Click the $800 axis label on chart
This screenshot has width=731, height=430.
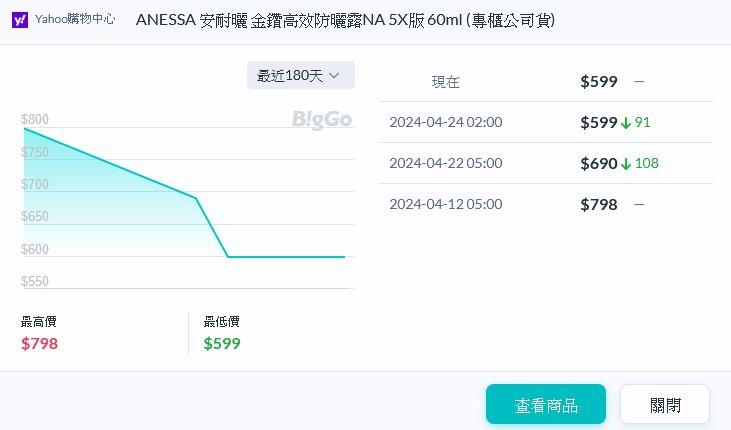[x=35, y=120]
